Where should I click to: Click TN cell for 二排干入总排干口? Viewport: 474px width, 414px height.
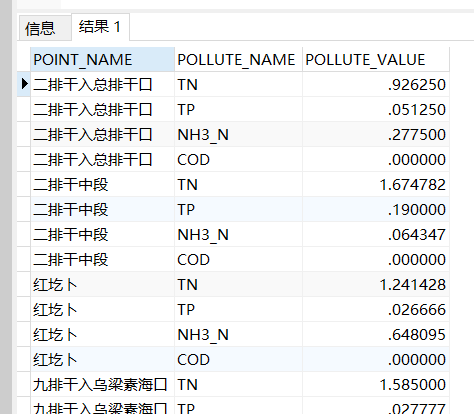pos(238,85)
